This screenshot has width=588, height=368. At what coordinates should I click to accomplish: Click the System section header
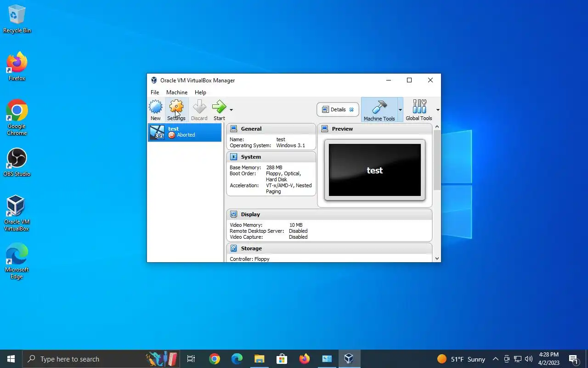click(271, 157)
